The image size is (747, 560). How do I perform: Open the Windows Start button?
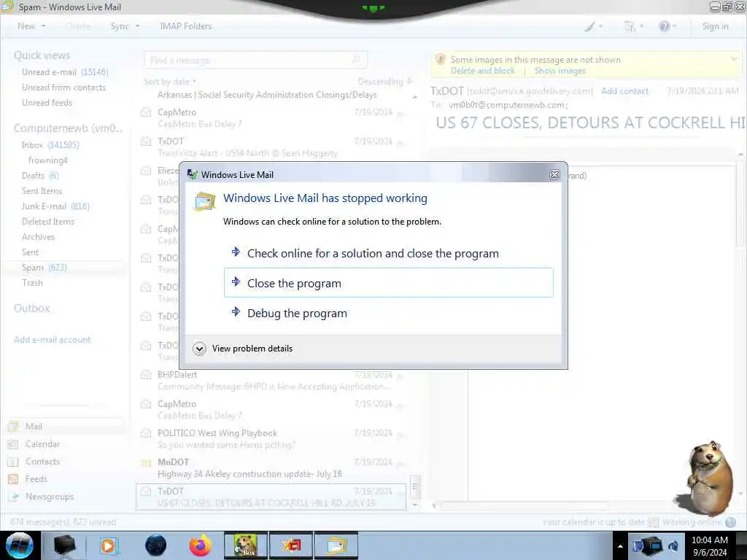click(19, 545)
